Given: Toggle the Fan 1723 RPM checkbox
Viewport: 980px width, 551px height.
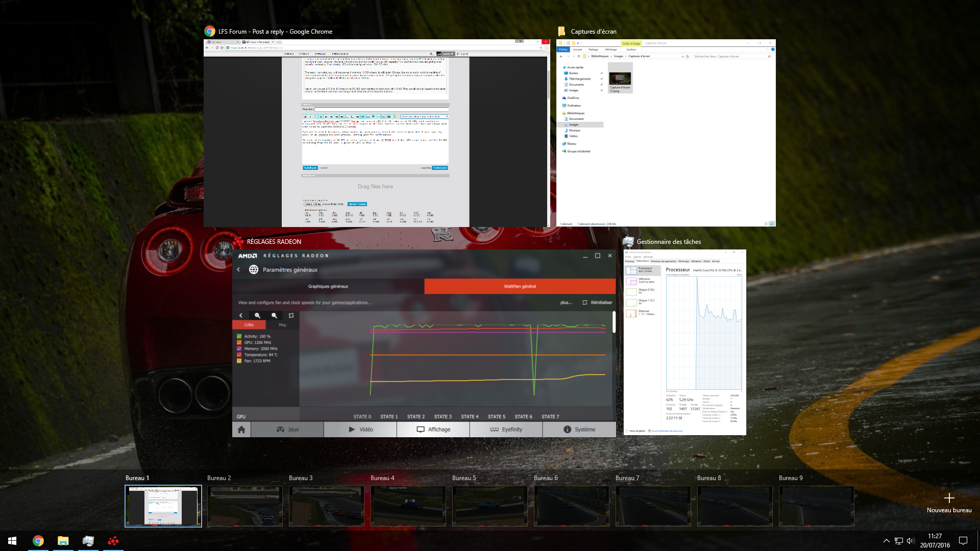Looking at the screenshot, I should 239,361.
